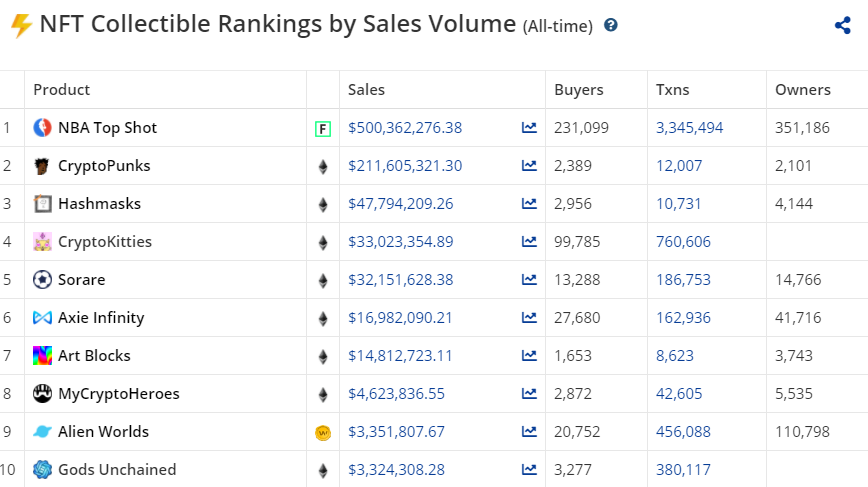Click transactions count 12,007

coord(679,166)
